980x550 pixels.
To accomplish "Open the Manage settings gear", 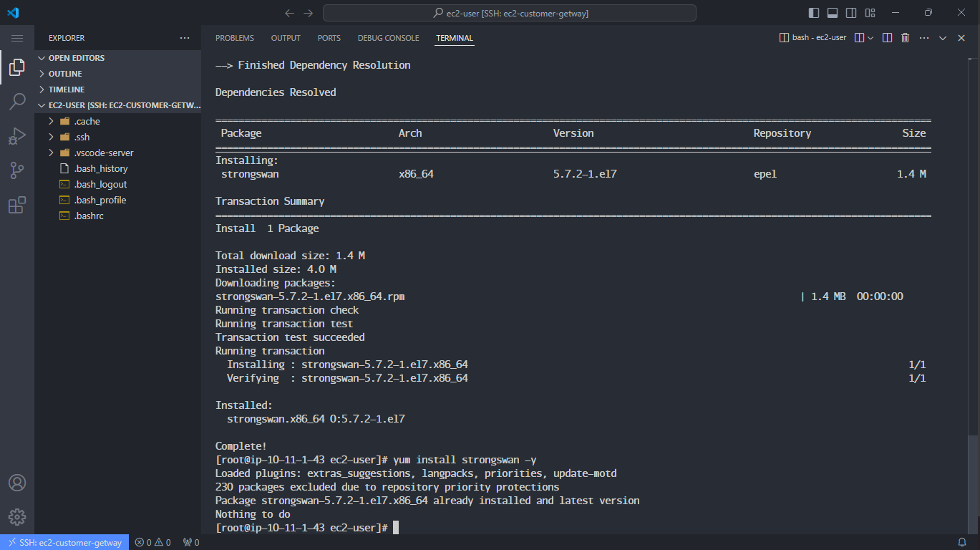I will point(17,517).
